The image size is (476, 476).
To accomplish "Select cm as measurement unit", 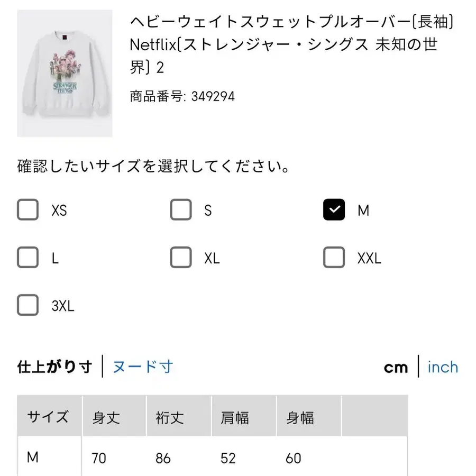I will pos(396,367).
